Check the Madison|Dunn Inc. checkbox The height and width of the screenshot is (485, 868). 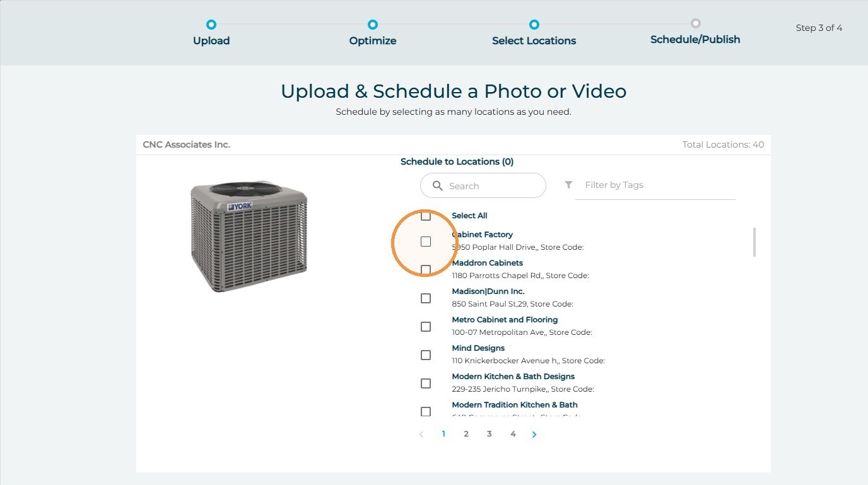[x=426, y=298]
